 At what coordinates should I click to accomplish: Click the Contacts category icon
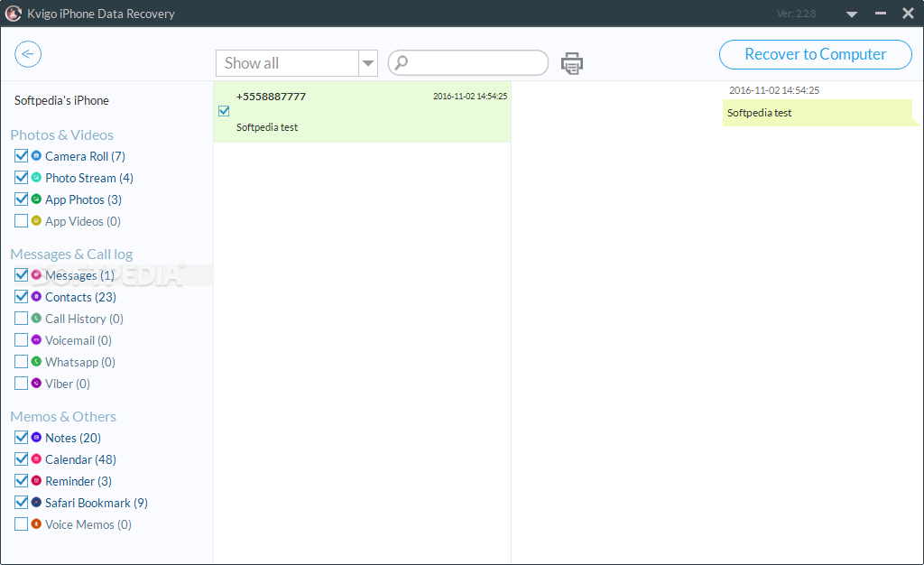click(x=36, y=296)
